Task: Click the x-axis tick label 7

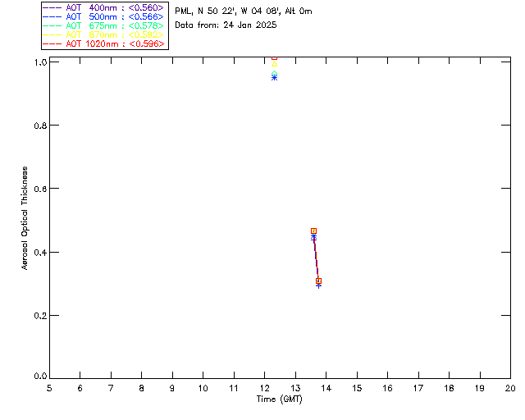Action: (x=111, y=388)
